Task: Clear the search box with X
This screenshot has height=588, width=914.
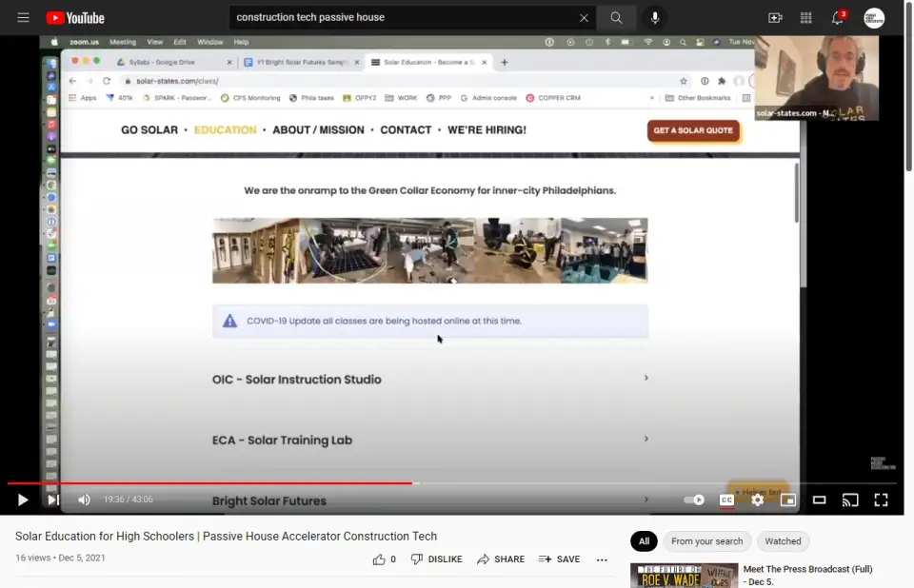Action: [x=584, y=18]
